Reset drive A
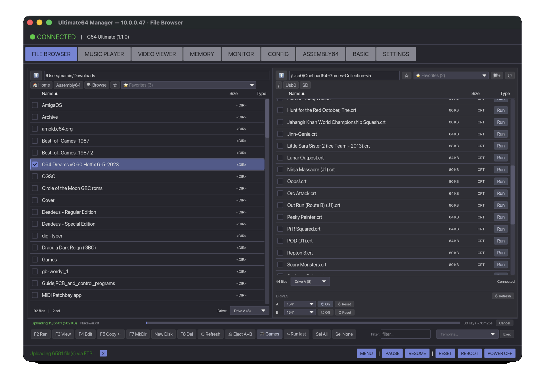Image resolution: width=545 pixels, height=392 pixels. (x=344, y=304)
